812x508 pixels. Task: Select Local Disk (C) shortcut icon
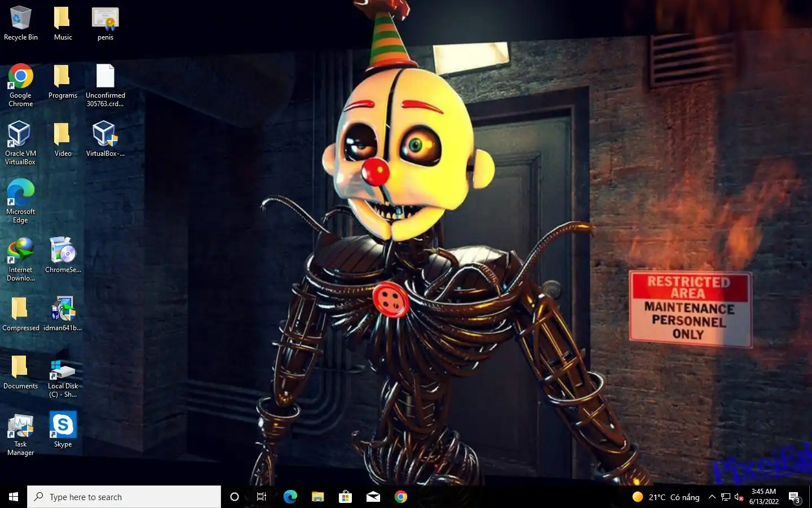point(63,378)
